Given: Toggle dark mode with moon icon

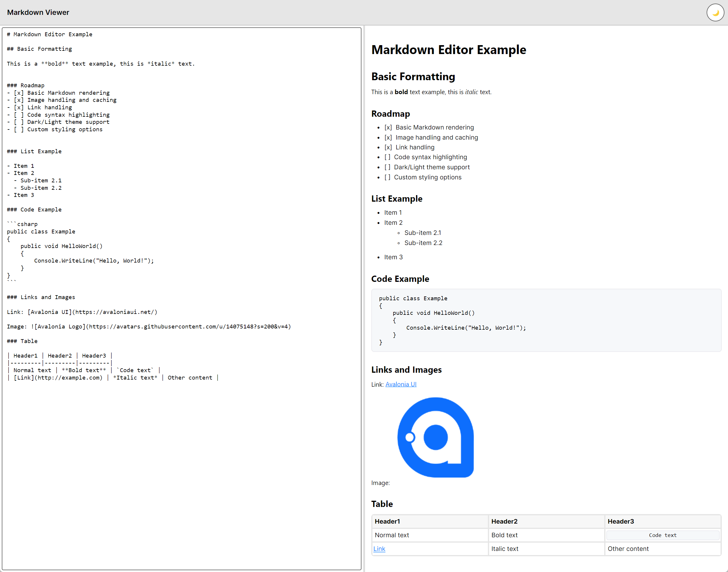Looking at the screenshot, I should click(x=715, y=13).
